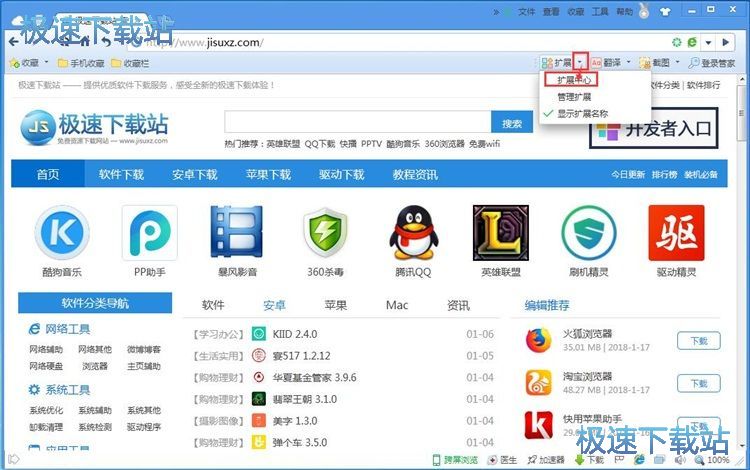Click the 火狐浏览器 Firefox icon
The width and height of the screenshot is (750, 470).
538,340
